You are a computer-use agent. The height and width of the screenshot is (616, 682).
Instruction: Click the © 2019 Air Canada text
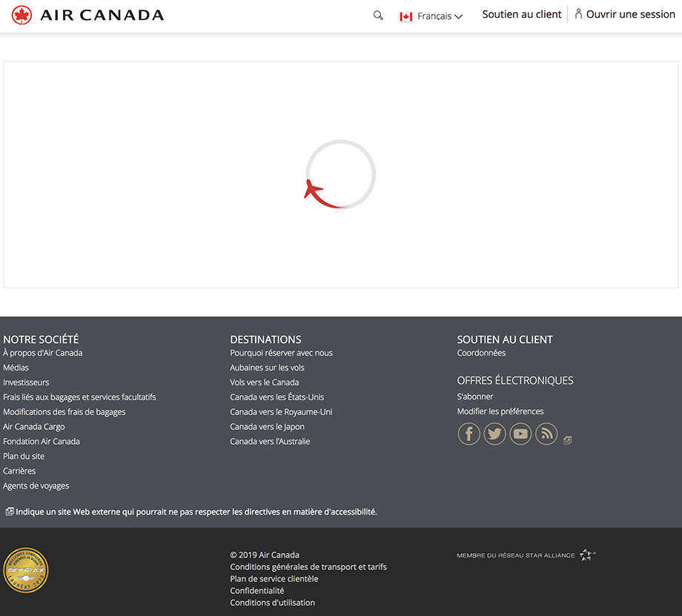(265, 555)
